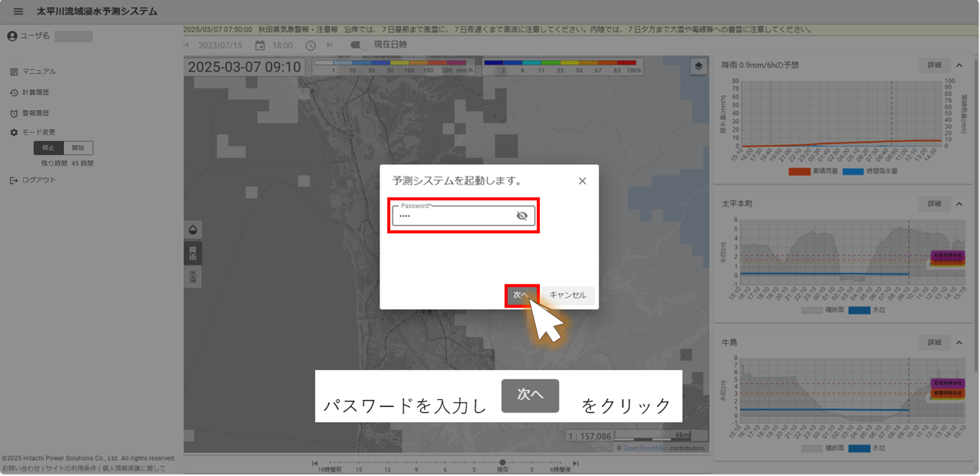Image resolution: width=980 pixels, height=476 pixels.
Task: Toggle password visibility eye icon
Action: point(522,216)
